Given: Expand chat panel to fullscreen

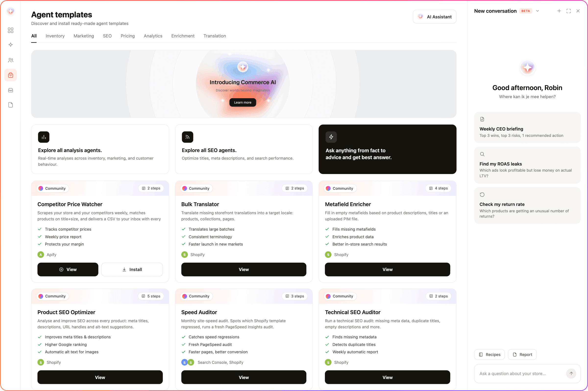Looking at the screenshot, I should coord(569,11).
